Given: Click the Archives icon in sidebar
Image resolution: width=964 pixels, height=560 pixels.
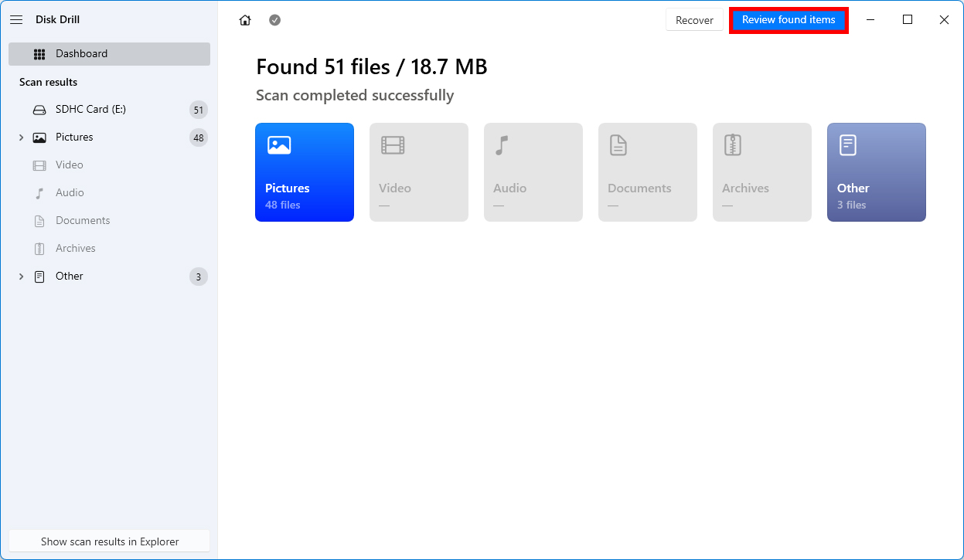Looking at the screenshot, I should coord(39,248).
